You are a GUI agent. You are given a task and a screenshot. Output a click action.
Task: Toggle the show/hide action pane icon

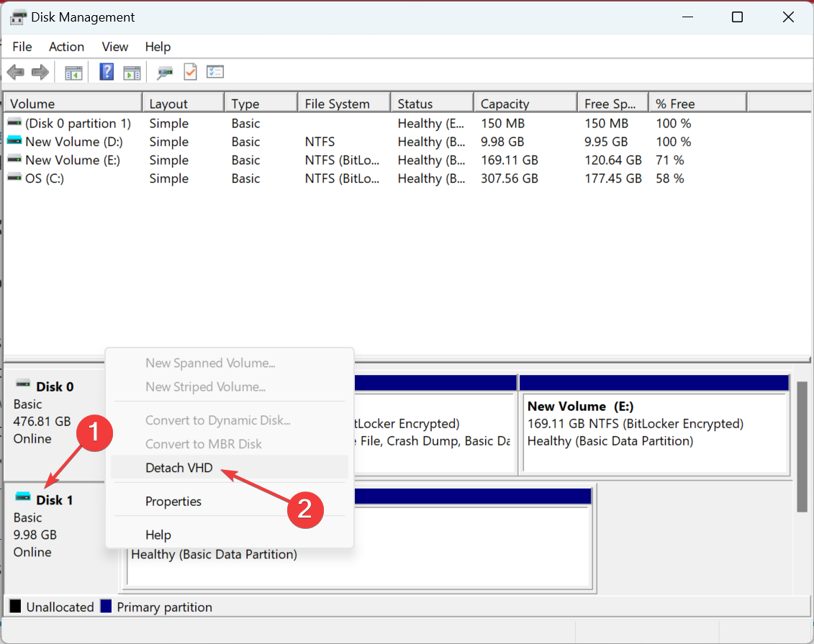132,73
